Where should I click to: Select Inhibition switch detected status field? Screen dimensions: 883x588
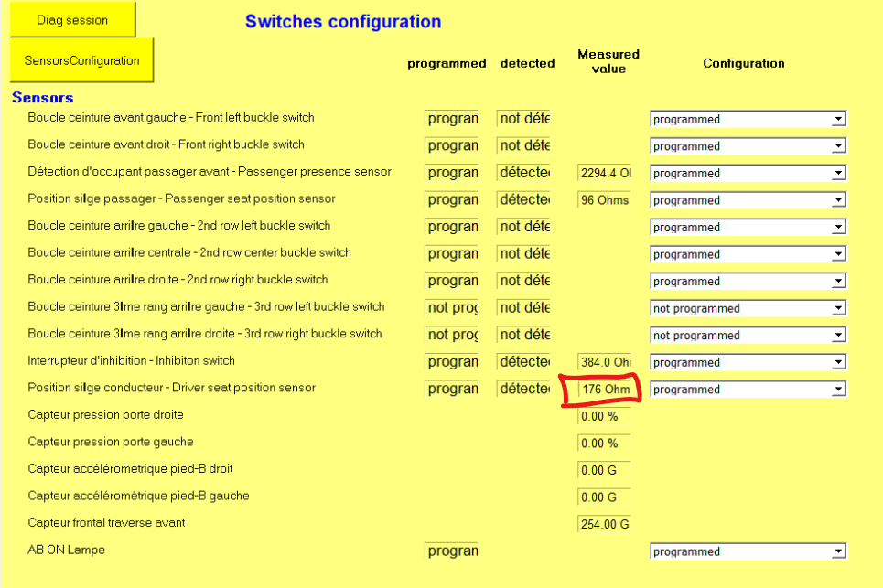tap(524, 362)
